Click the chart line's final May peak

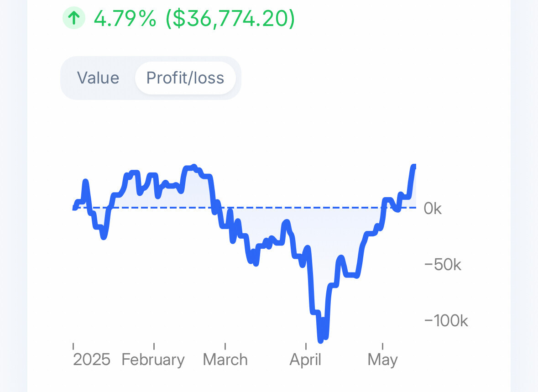tap(414, 167)
